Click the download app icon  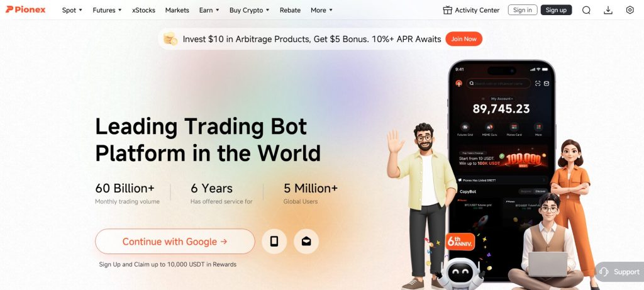click(x=608, y=10)
